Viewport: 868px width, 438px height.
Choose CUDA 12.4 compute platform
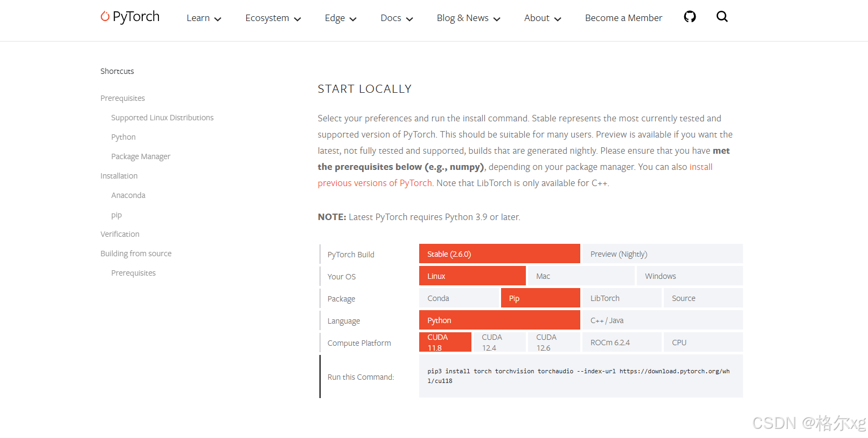coord(499,342)
